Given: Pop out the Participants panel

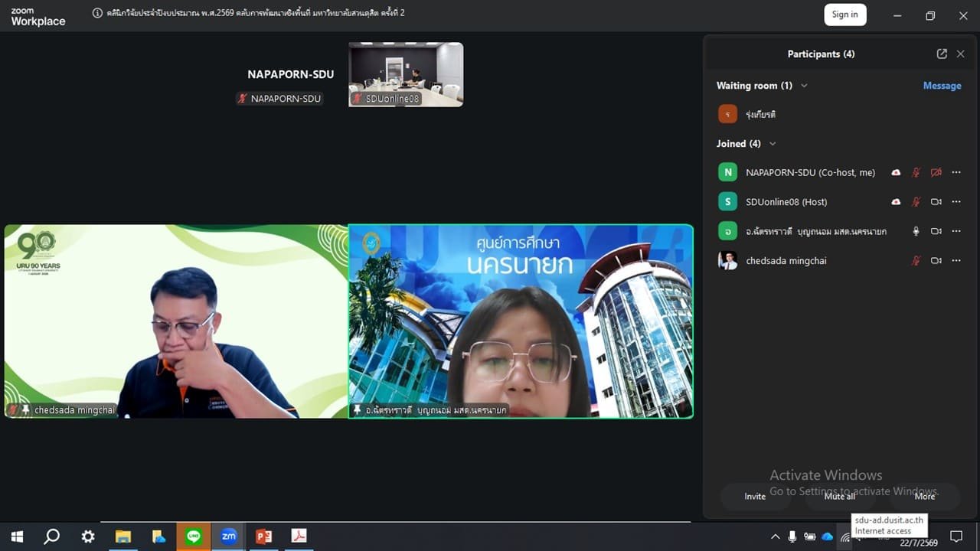Looking at the screenshot, I should pyautogui.click(x=942, y=54).
